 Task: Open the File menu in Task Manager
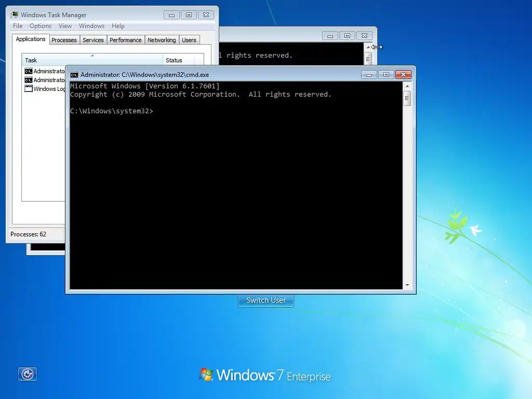point(18,26)
